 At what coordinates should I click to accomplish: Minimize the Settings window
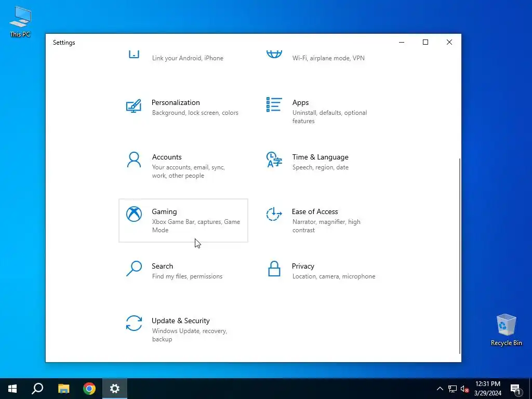pos(402,42)
